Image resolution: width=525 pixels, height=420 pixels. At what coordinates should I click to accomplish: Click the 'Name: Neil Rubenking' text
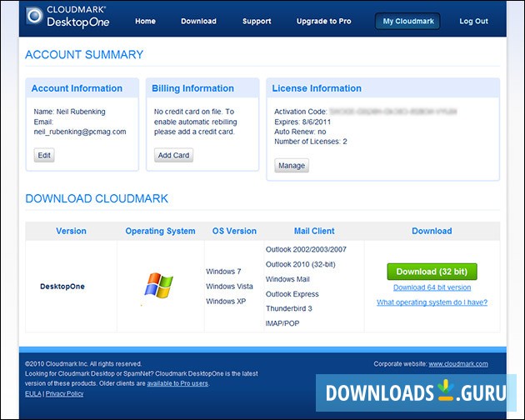[x=69, y=112]
